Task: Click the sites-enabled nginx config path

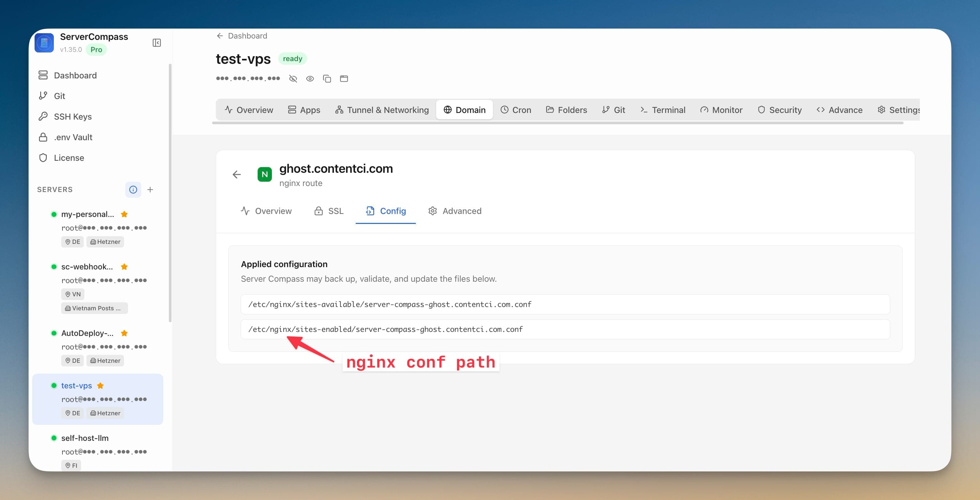Action: click(565, 329)
